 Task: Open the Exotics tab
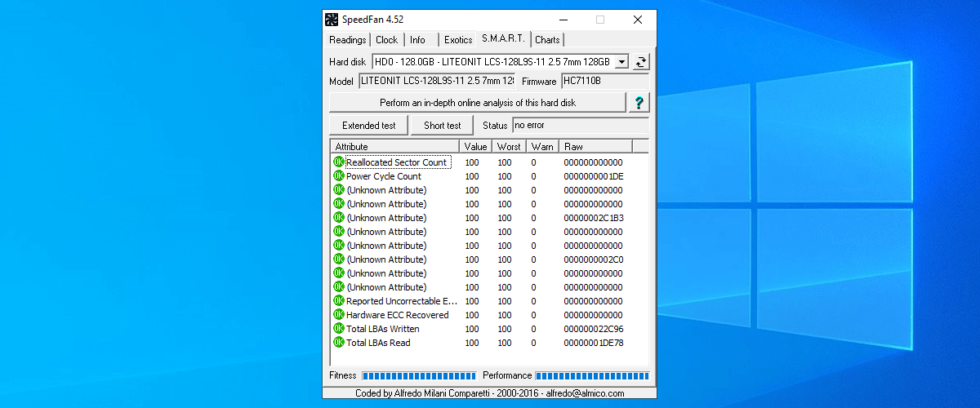[458, 40]
